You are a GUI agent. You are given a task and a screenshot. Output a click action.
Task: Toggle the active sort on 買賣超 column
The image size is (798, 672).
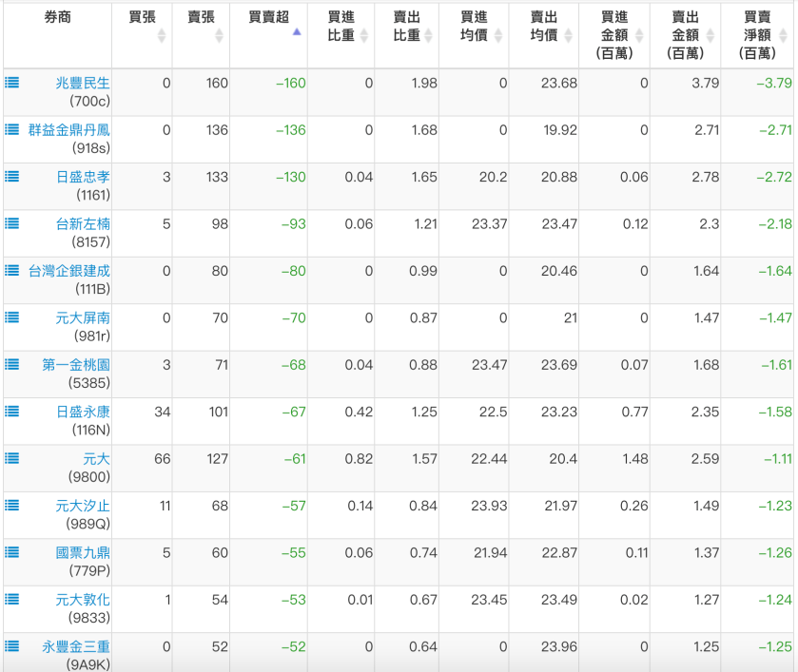point(297,30)
